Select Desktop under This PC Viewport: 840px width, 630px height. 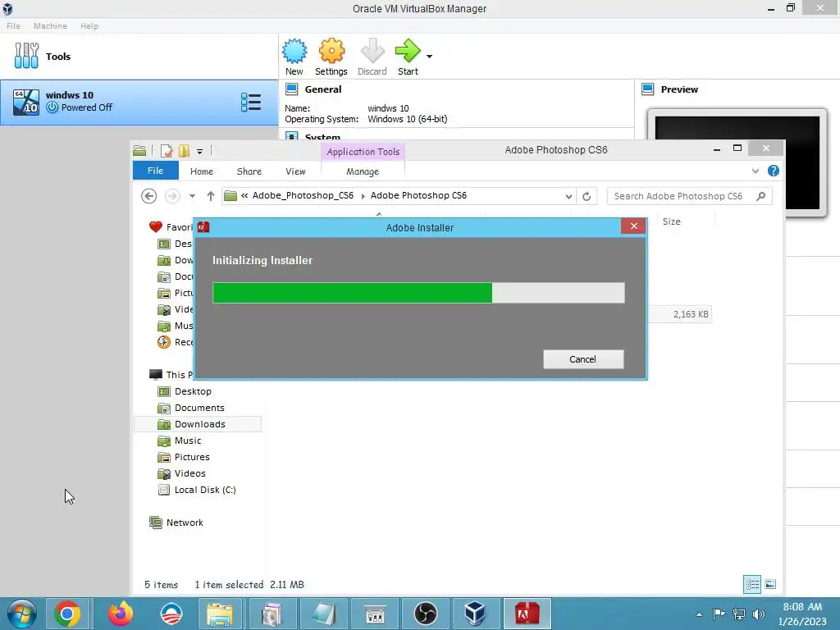(x=193, y=391)
